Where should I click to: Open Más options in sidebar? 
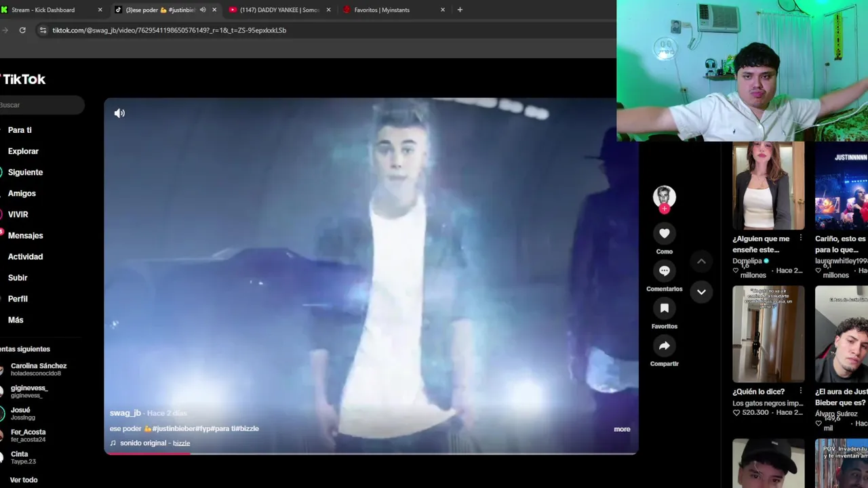pos(16,319)
